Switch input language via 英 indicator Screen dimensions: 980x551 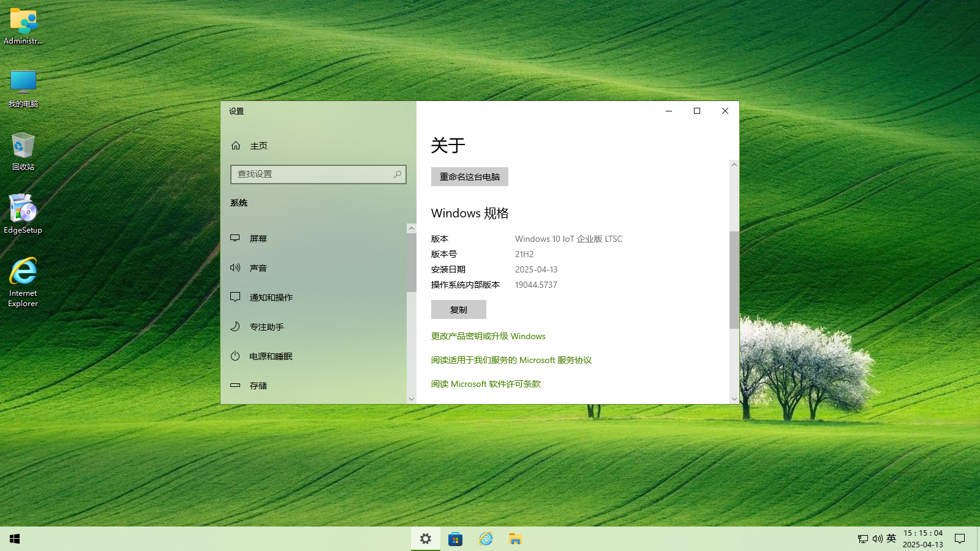891,539
